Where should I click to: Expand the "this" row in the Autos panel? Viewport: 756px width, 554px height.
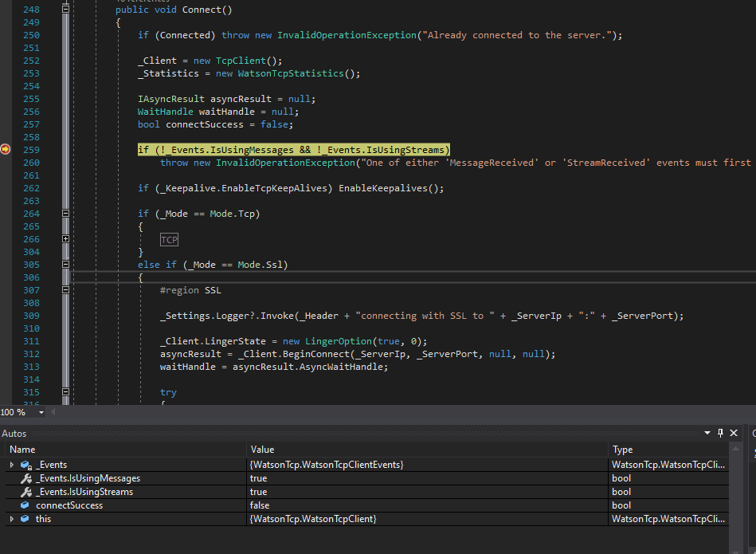[x=10, y=518]
